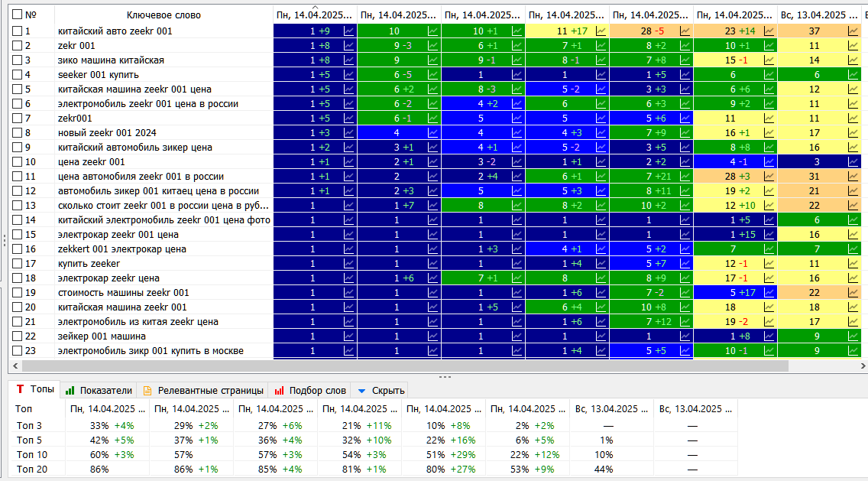Click first 'Пн, 14.04.2025' column header with sort arrow

[315, 15]
